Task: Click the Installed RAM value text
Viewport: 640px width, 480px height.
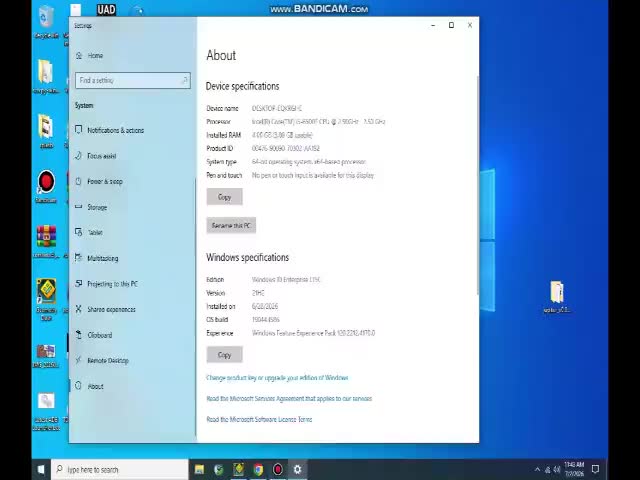Action: [282, 135]
